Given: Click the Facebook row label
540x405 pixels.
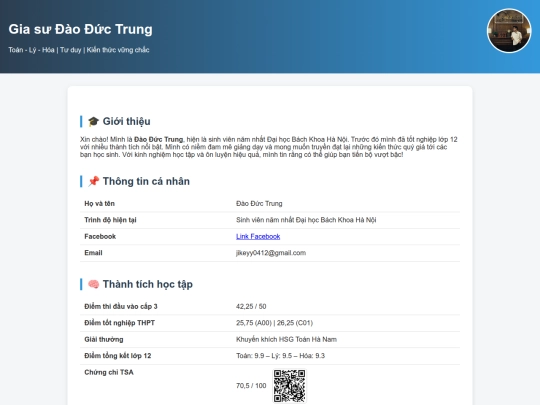Looking at the screenshot, I should 100,236.
